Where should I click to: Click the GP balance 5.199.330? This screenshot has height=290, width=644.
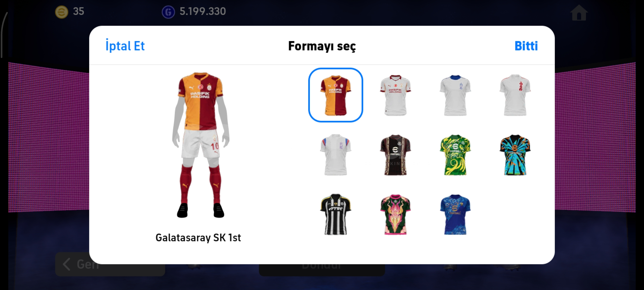(x=203, y=11)
